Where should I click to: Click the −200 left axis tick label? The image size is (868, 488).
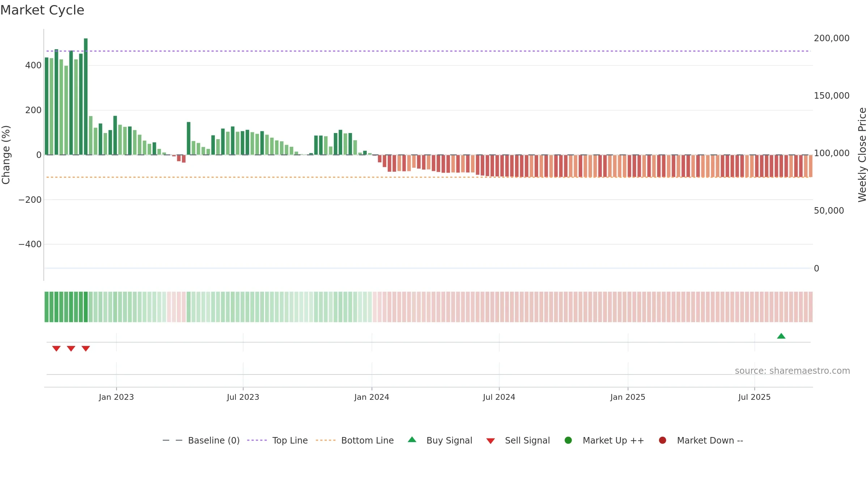click(30, 200)
